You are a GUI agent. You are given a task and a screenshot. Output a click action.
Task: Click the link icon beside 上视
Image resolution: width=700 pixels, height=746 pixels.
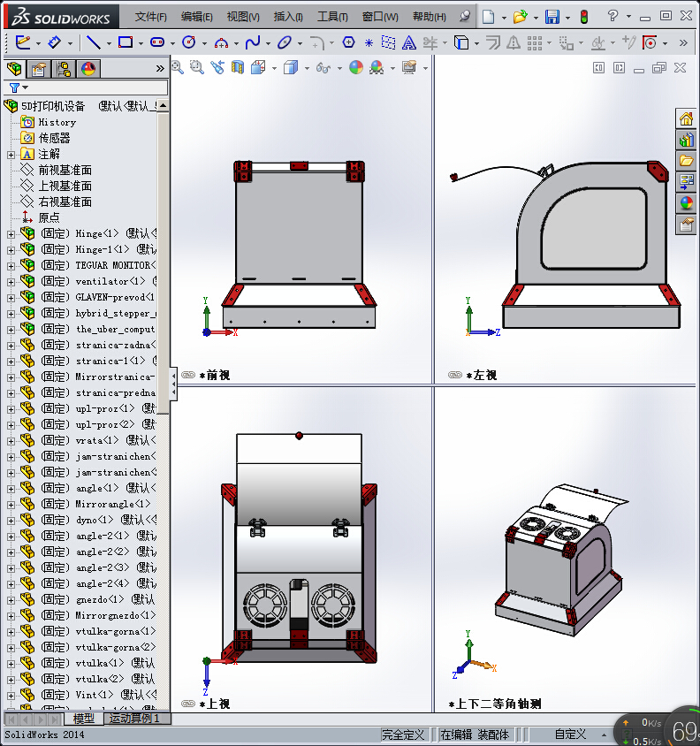[188, 704]
